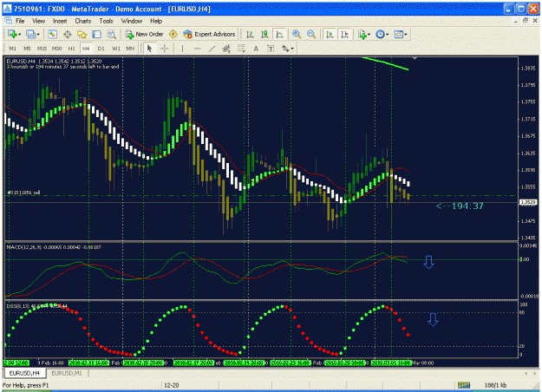Image resolution: width=542 pixels, height=392 pixels.
Task: Switch the chart to D1 timeframe
Action: (101, 49)
